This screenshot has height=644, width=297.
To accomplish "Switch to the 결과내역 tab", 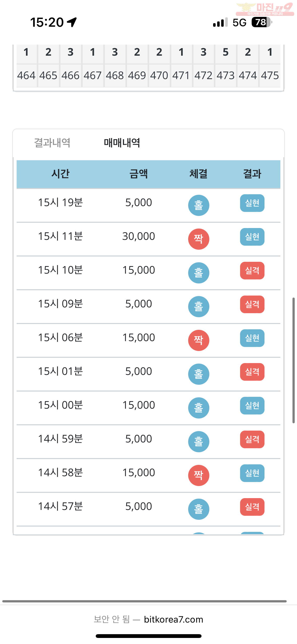I will (x=52, y=143).
